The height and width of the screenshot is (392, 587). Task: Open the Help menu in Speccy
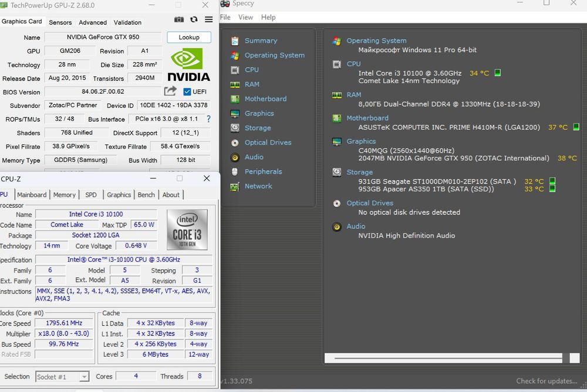pos(268,17)
